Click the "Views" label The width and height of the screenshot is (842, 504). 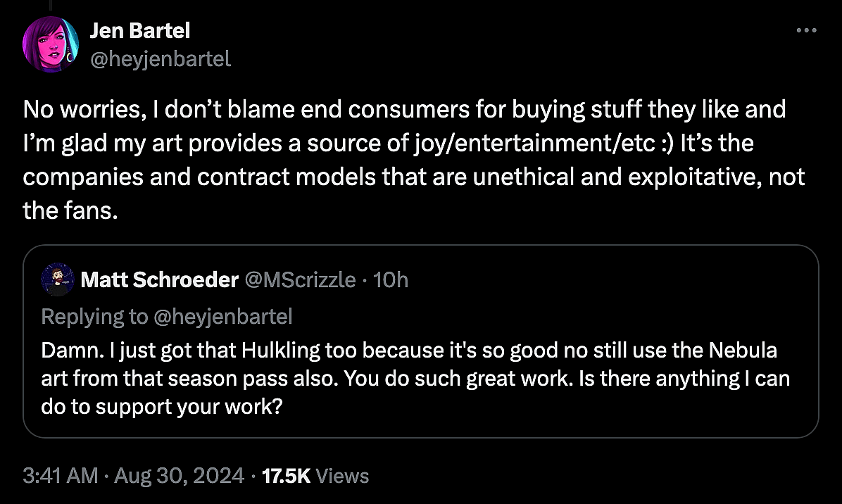click(341, 476)
